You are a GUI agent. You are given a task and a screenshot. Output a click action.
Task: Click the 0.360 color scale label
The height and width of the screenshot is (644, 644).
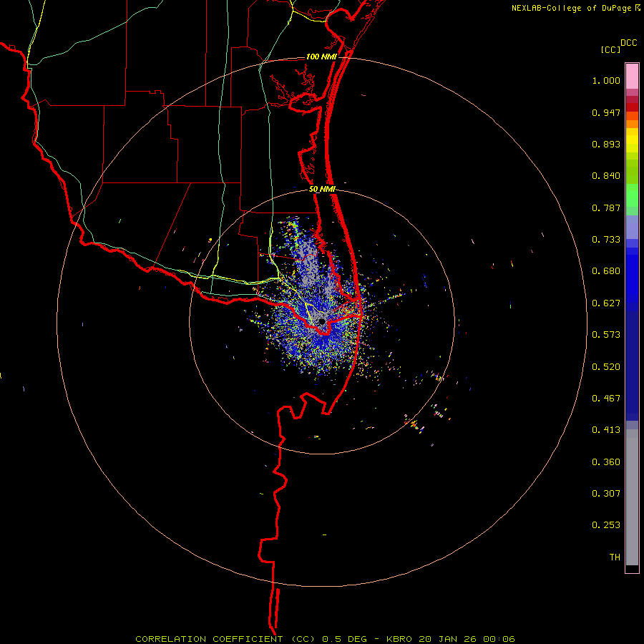coord(606,462)
